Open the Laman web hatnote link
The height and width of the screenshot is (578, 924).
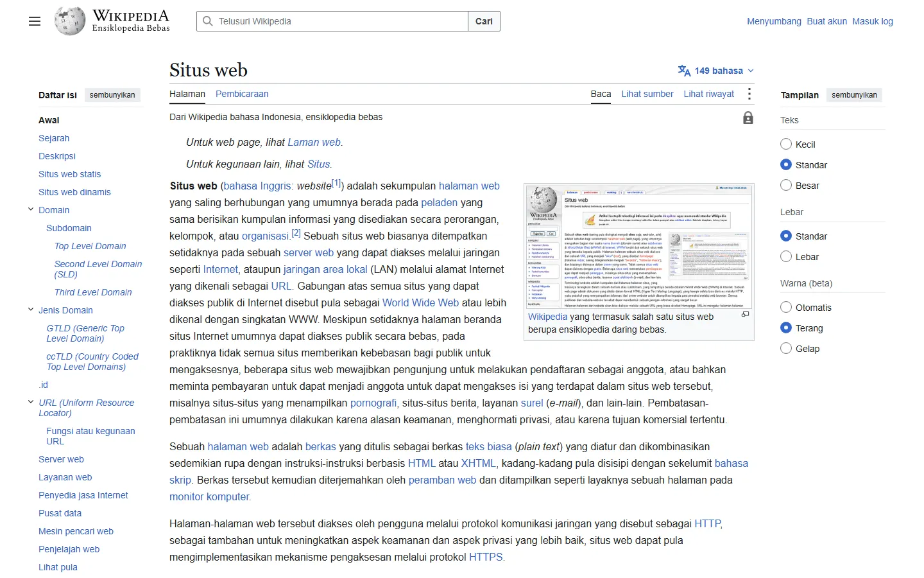point(314,142)
